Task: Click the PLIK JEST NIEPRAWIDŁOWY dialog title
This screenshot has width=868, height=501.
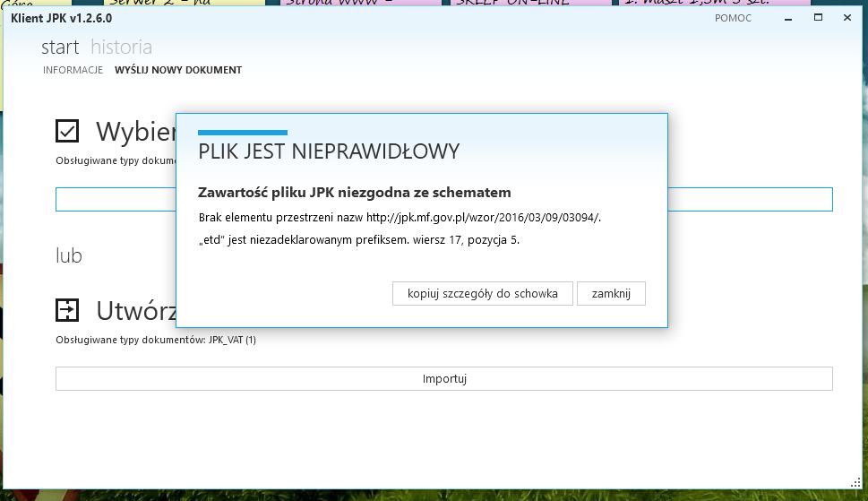Action: point(329,151)
